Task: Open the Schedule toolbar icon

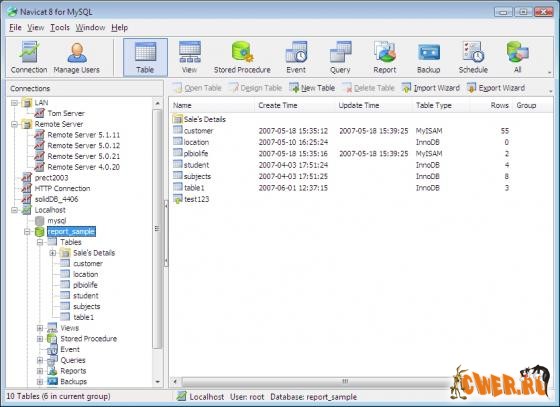Action: point(473,57)
